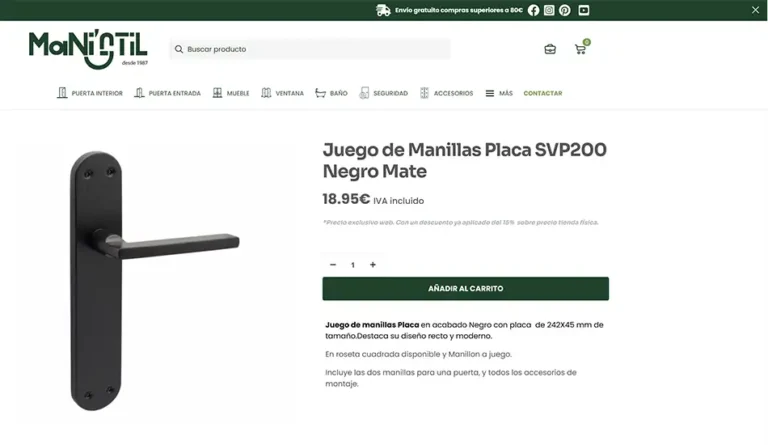
Task: Decrease quantity with minus button
Action: click(333, 265)
